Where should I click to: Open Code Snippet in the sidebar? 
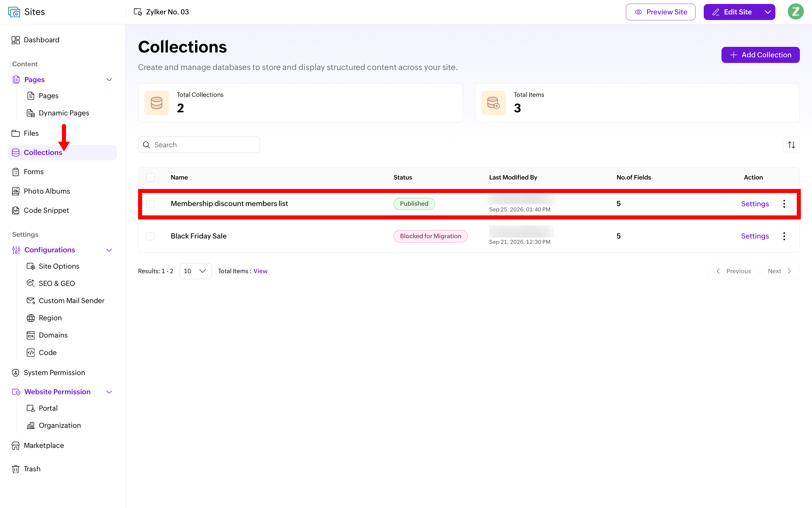tap(40, 210)
